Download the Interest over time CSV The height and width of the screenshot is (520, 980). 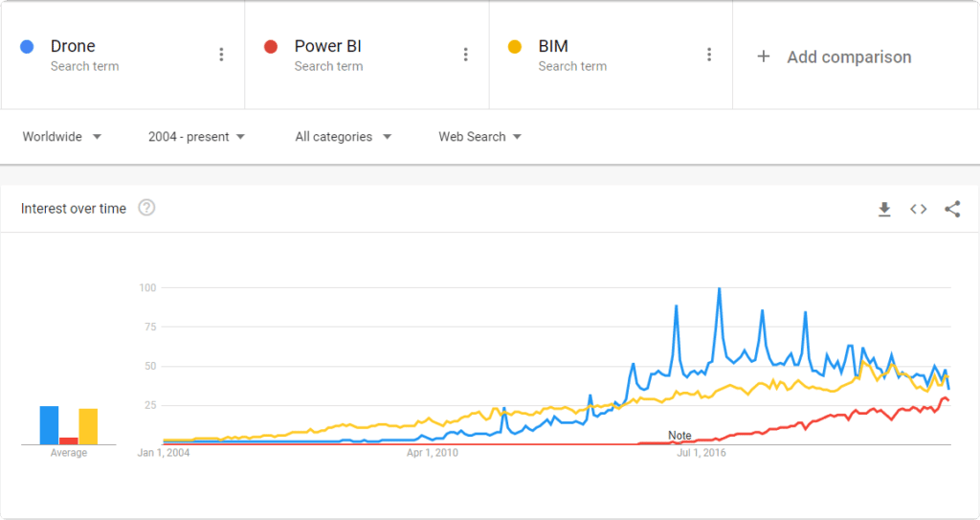click(x=884, y=209)
